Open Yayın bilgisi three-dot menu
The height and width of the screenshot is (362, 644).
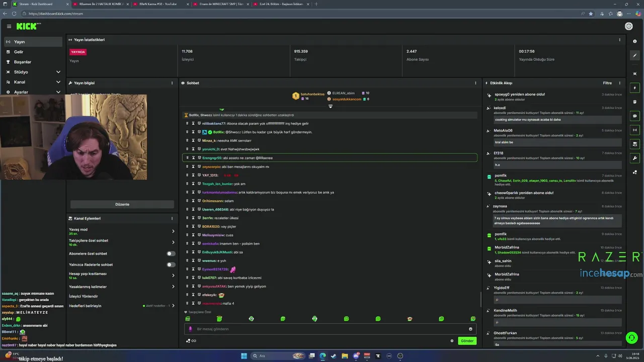click(x=172, y=83)
